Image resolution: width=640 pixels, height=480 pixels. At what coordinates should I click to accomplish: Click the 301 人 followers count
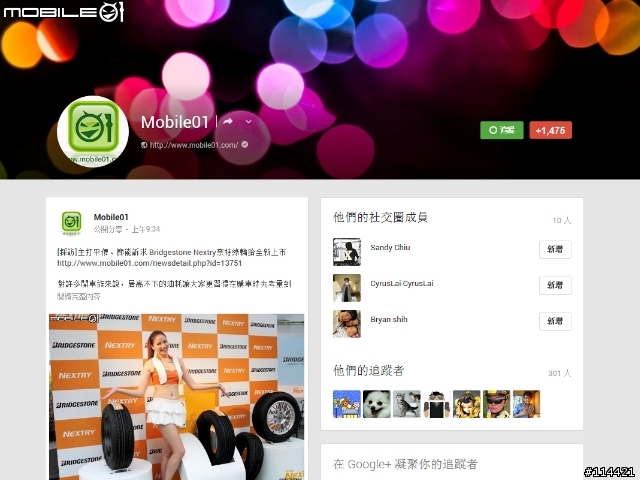coord(560,373)
